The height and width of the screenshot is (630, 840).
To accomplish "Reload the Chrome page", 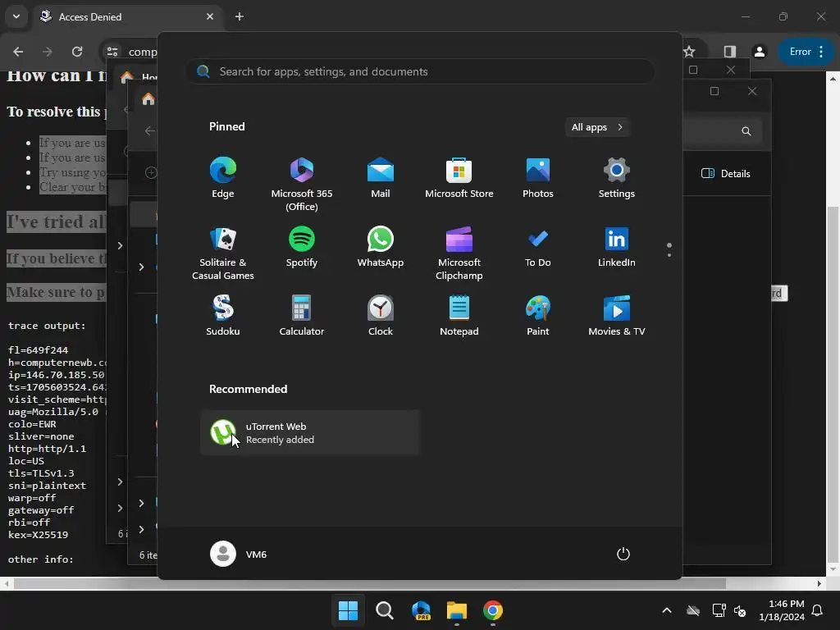I will (x=77, y=52).
